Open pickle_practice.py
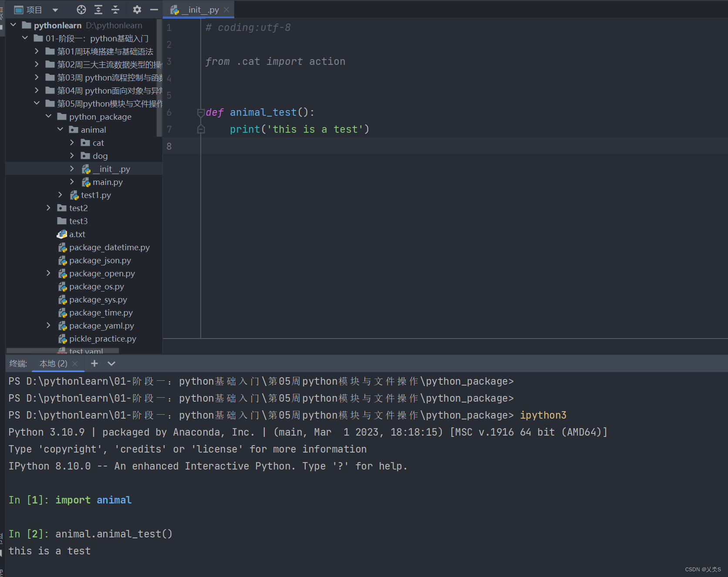 (x=103, y=339)
